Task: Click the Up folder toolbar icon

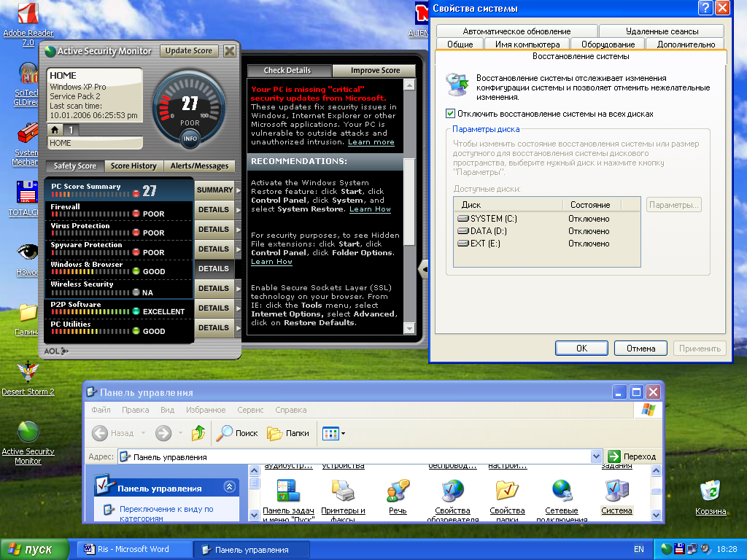Action: click(198, 433)
